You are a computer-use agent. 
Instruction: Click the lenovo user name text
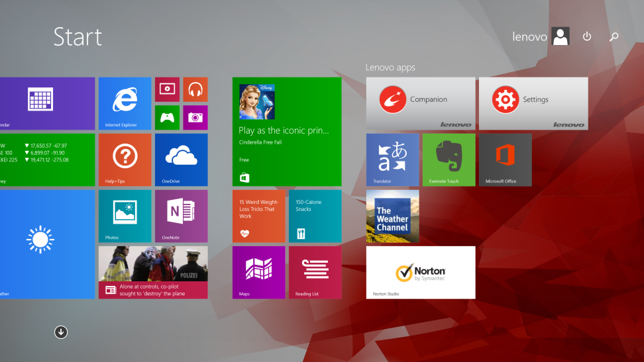(529, 37)
